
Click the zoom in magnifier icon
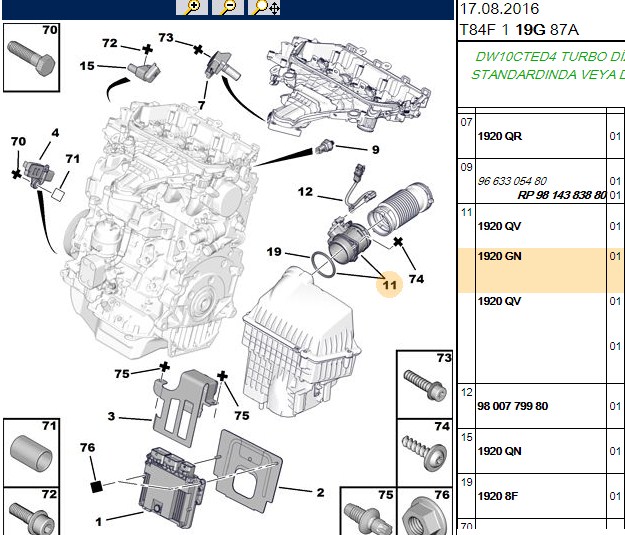tap(192, 7)
